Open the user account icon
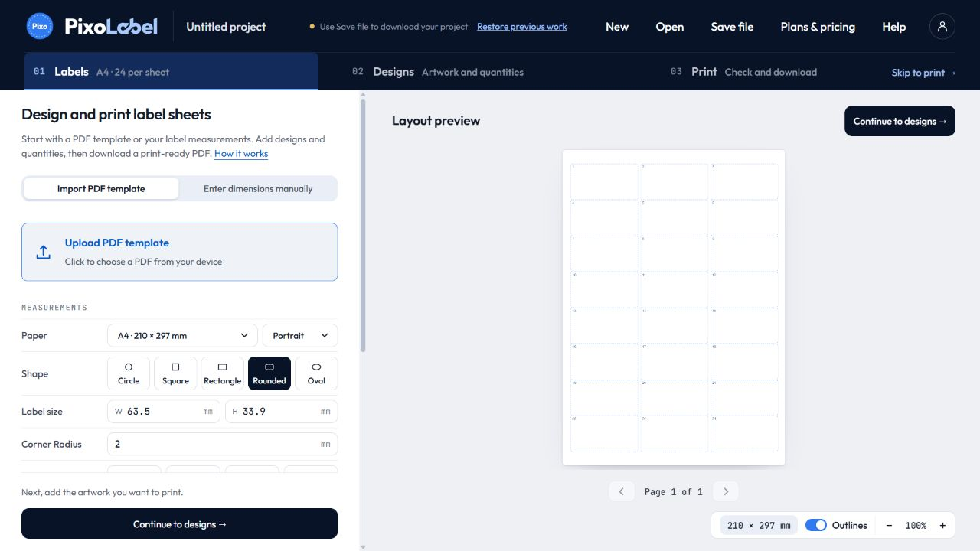The height and width of the screenshot is (551, 980). tap(942, 26)
